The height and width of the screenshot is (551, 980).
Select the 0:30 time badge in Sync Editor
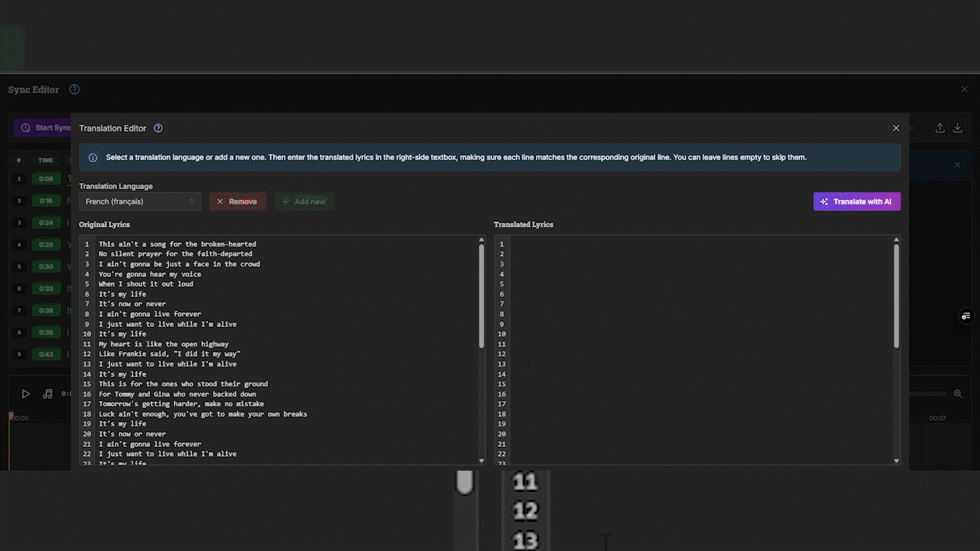point(46,266)
